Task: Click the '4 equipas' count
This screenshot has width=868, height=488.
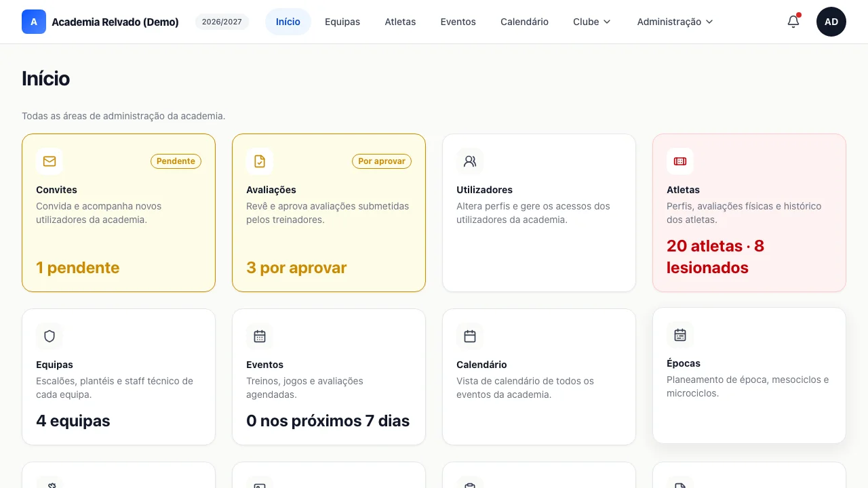Action: [73, 421]
